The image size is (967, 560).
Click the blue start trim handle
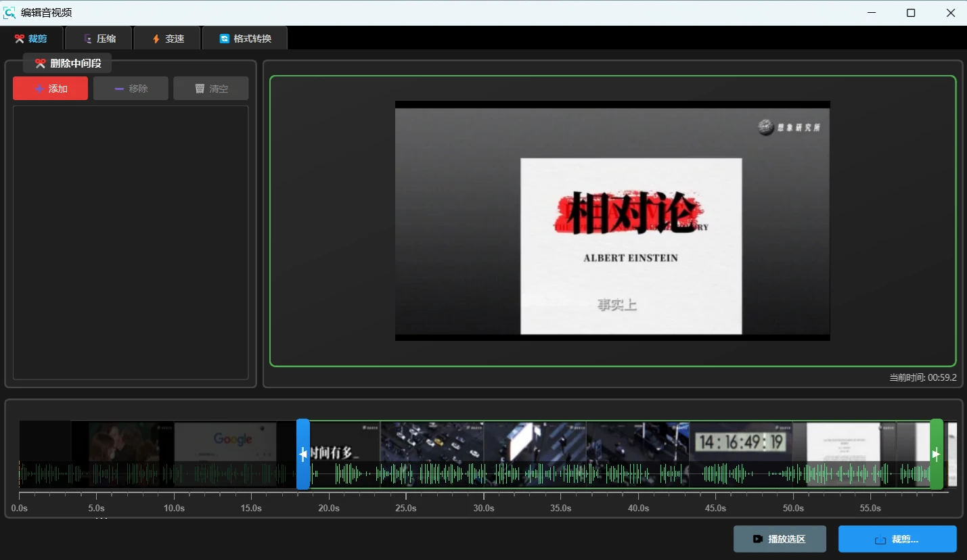(303, 454)
